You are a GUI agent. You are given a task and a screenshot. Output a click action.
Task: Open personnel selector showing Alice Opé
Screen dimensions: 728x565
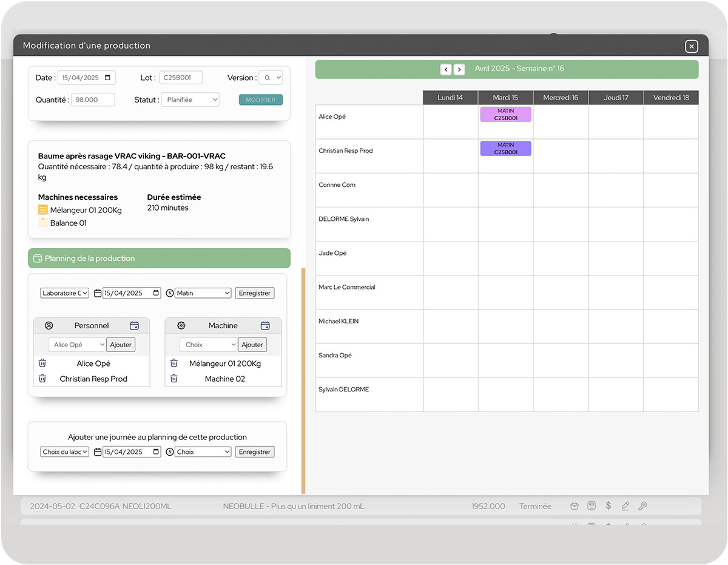pyautogui.click(x=77, y=345)
